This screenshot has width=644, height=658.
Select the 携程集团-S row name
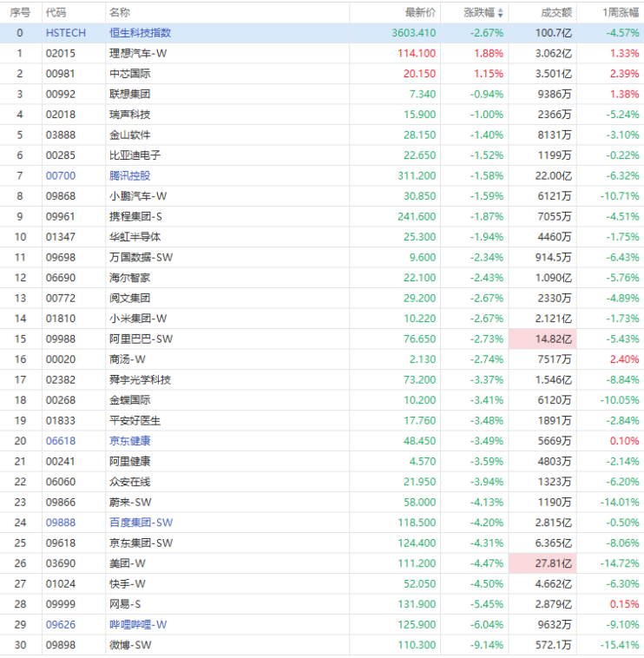pyautogui.click(x=135, y=216)
